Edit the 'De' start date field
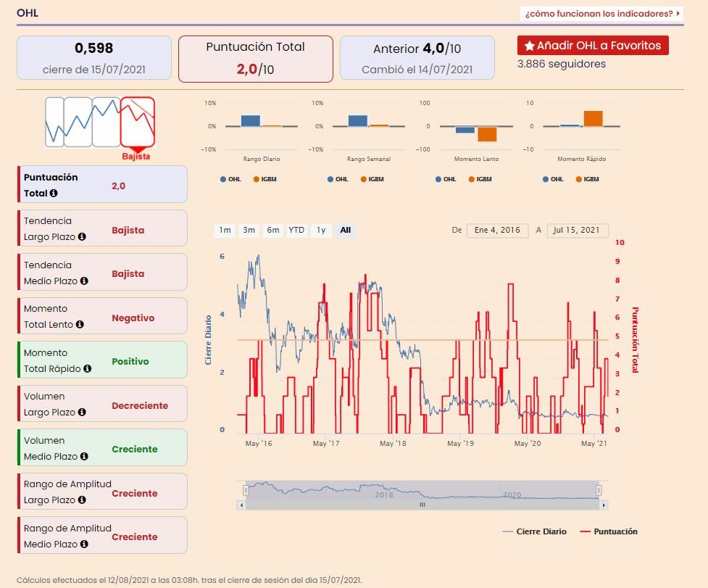Image resolution: width=708 pixels, height=588 pixels. coord(498,231)
